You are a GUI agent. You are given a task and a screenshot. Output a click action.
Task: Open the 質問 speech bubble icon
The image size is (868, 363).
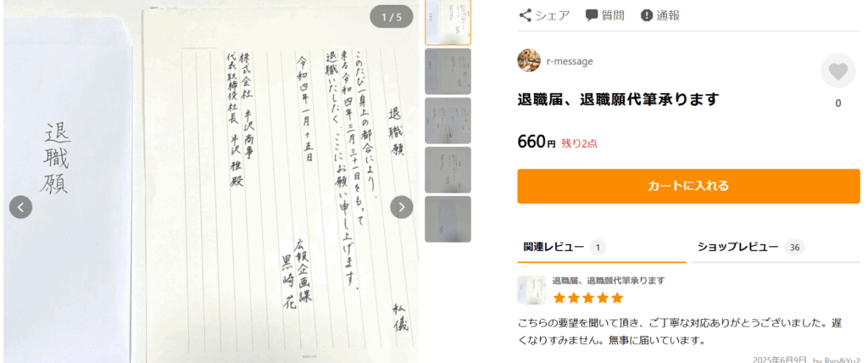(x=592, y=15)
